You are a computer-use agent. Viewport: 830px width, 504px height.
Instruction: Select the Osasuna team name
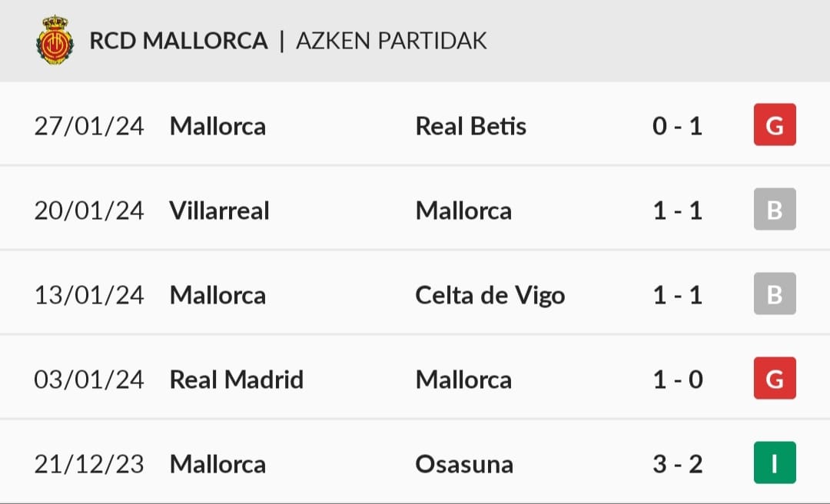point(464,464)
